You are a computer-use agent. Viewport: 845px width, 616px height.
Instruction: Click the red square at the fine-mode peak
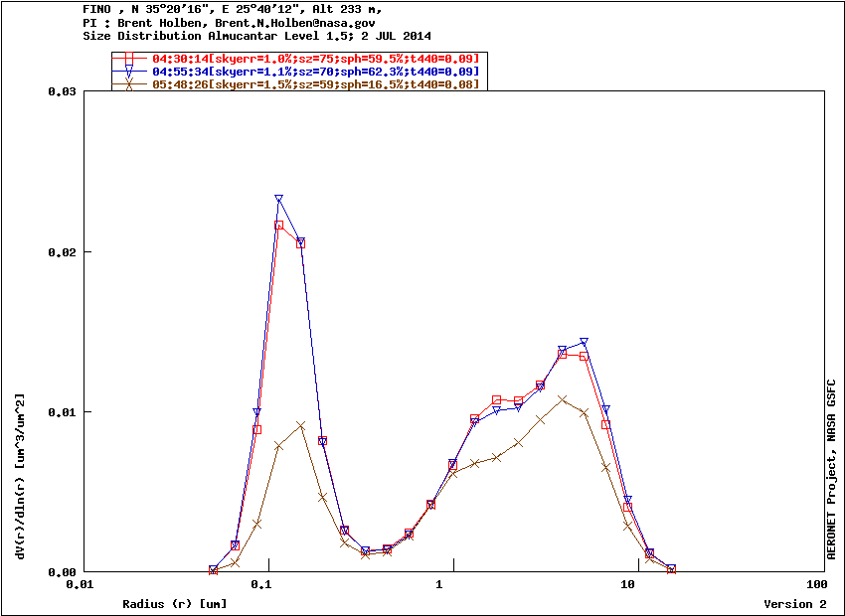279,226
